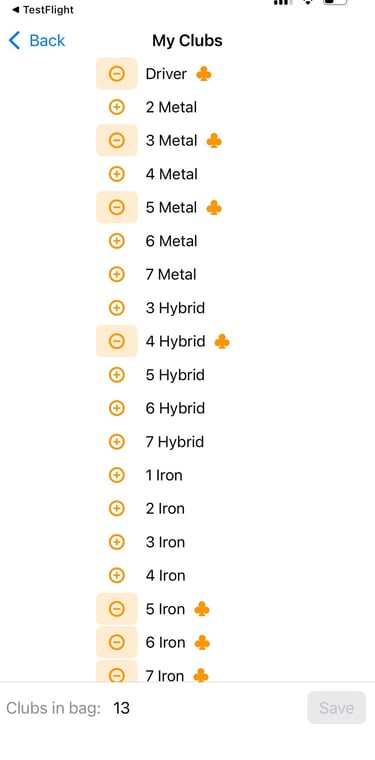
Task: Remove Driver using its minus icon
Action: pyautogui.click(x=116, y=74)
